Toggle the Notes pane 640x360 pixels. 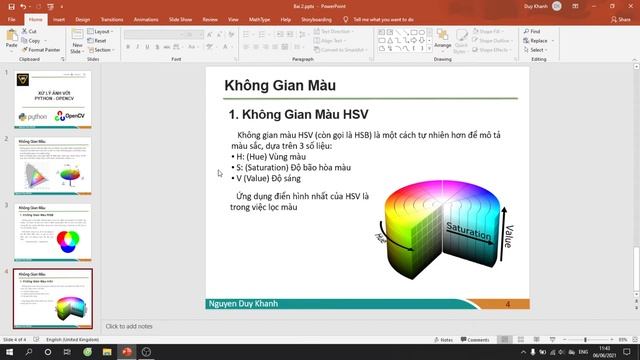(444, 340)
